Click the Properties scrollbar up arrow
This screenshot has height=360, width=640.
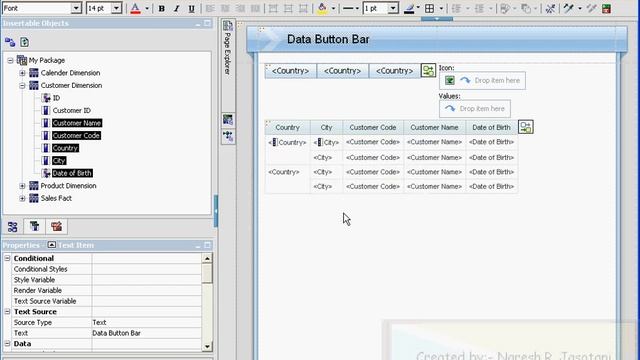pos(207,259)
